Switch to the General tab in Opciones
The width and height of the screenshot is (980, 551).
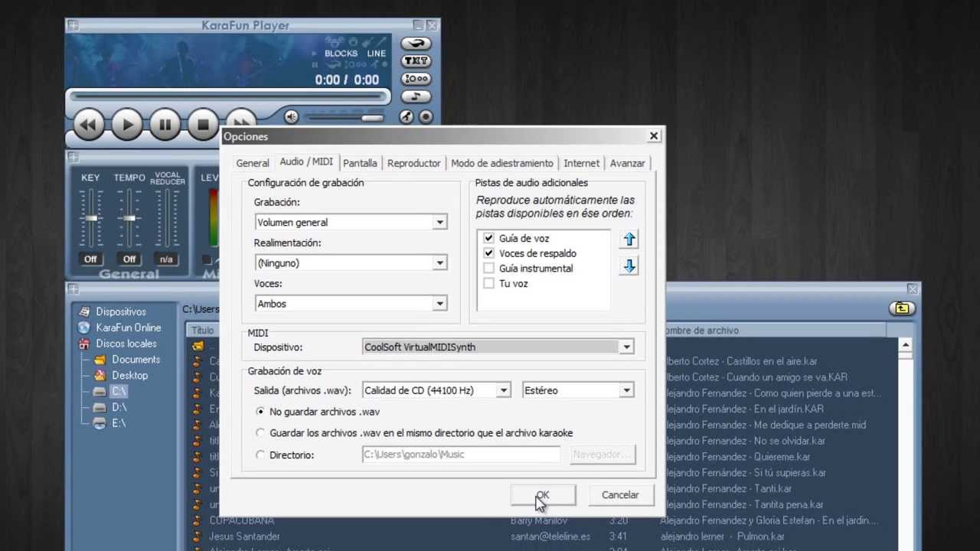(x=253, y=163)
